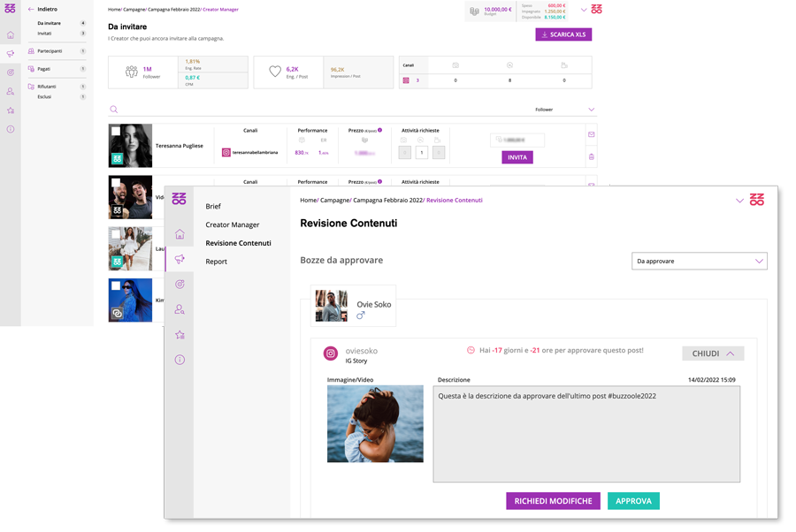Viewport: 796px width, 532px height.
Task: Increase activity count with the plus stepper
Action: 439,152
